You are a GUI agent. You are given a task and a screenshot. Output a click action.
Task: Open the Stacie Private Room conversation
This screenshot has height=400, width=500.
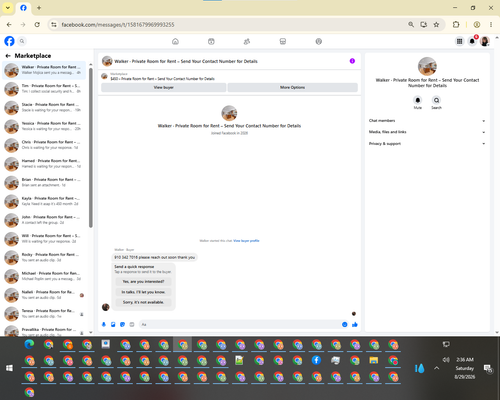click(x=44, y=107)
